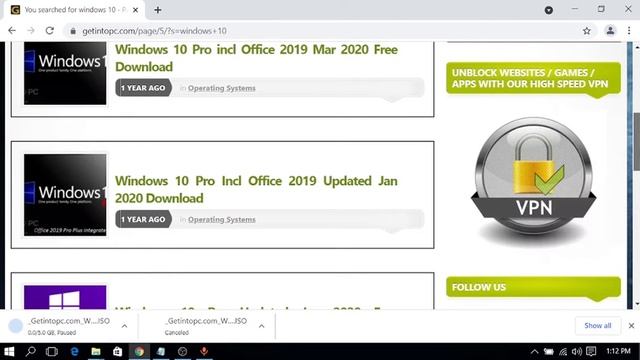Bookmark this page with the star icon
The image size is (640, 360).
point(587,31)
